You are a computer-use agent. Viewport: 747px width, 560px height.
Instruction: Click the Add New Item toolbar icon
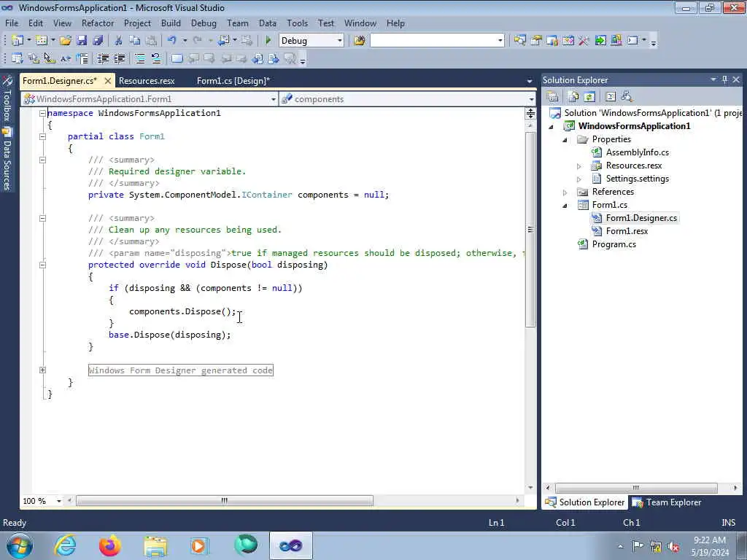tap(42, 41)
